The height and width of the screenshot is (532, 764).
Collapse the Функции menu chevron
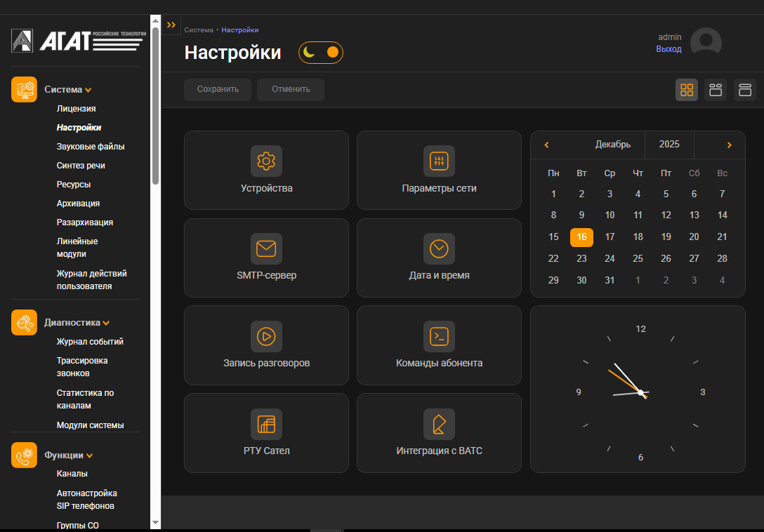click(x=90, y=456)
